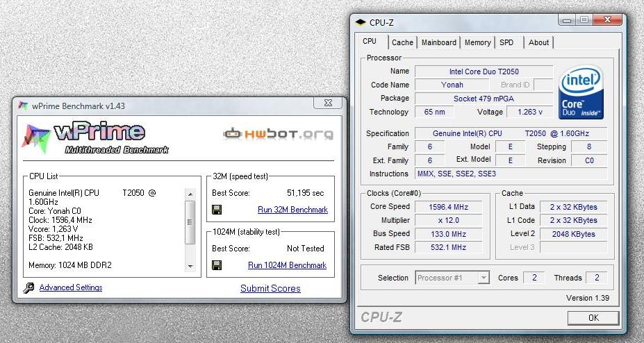This screenshot has height=343, width=644.
Task: Click Revision value C0
Action: coord(589,160)
